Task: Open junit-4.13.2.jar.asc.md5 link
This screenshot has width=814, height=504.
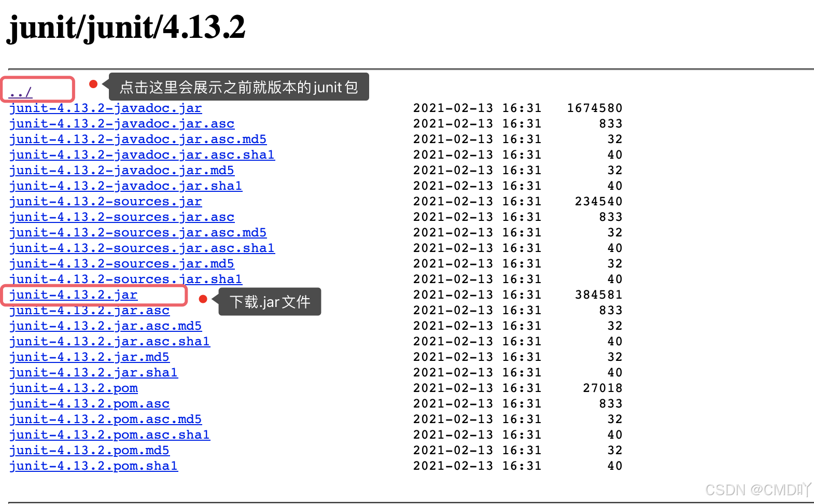Action: (x=106, y=326)
